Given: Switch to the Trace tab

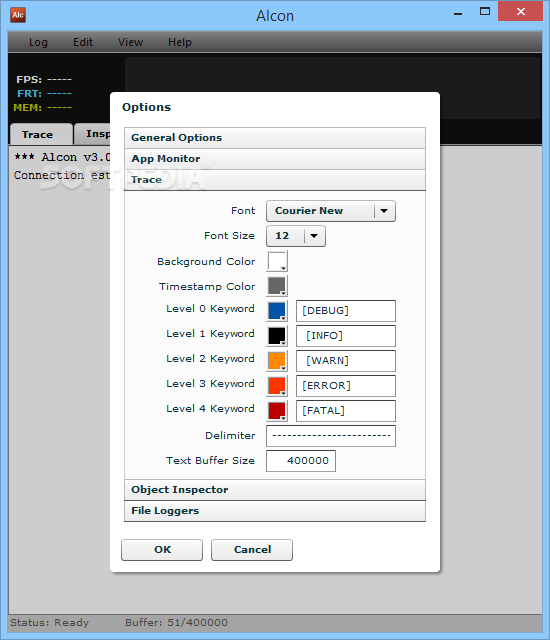Looking at the screenshot, I should pos(41,134).
